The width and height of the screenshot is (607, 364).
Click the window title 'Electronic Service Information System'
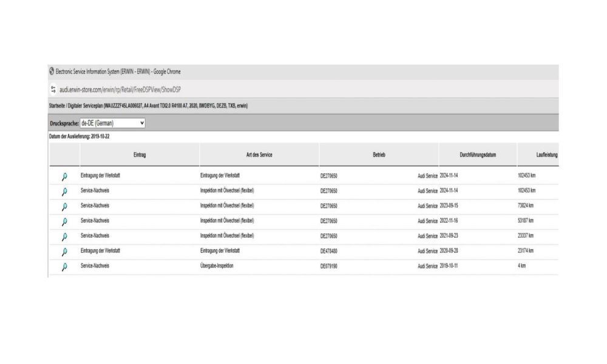[x=87, y=72]
